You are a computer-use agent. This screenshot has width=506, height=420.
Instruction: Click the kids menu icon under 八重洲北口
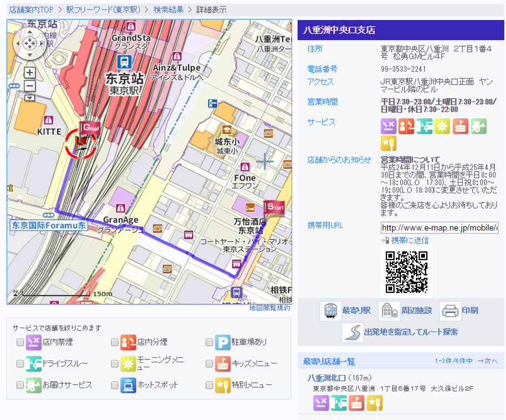357,403
